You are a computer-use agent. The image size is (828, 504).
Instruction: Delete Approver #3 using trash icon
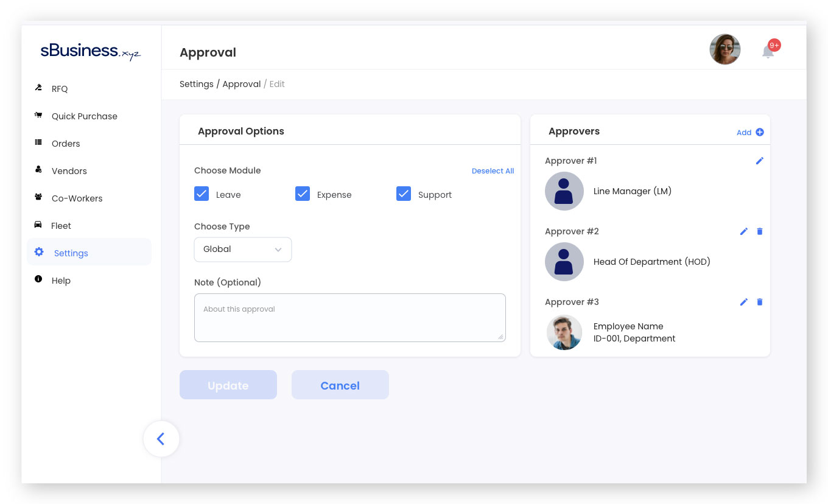[x=759, y=302]
